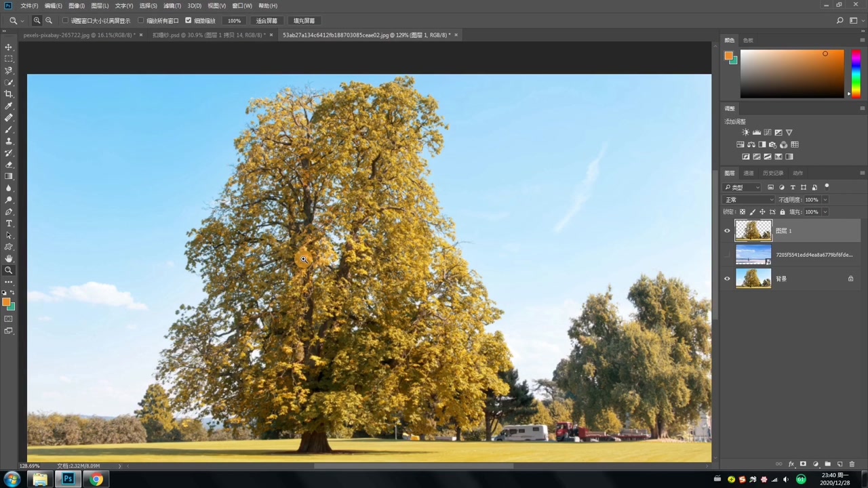Open the file explorer from the taskbar

click(x=40, y=479)
